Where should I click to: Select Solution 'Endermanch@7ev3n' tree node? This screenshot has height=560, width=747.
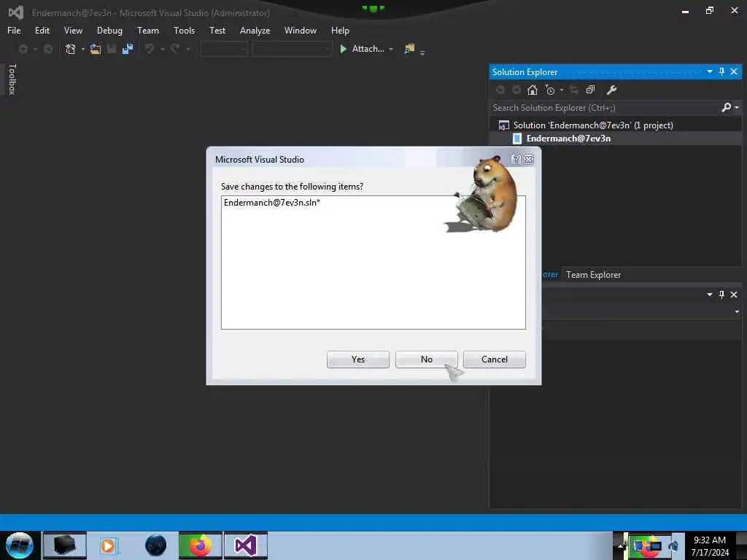tap(592, 125)
